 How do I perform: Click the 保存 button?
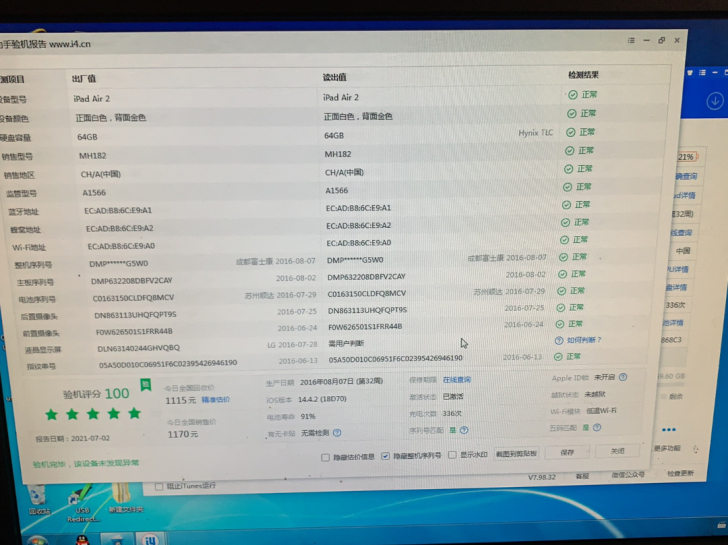[x=567, y=452]
